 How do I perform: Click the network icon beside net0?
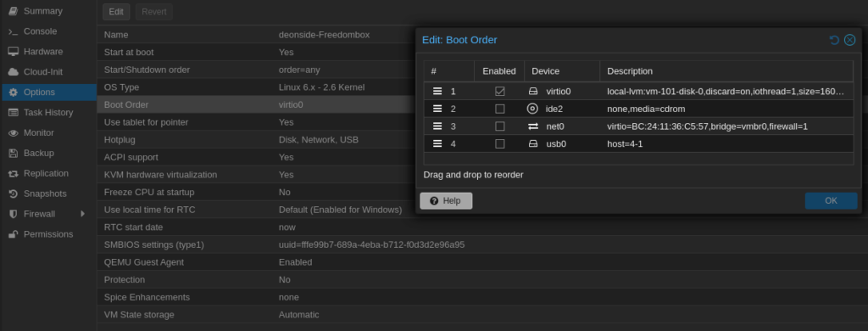(x=533, y=126)
